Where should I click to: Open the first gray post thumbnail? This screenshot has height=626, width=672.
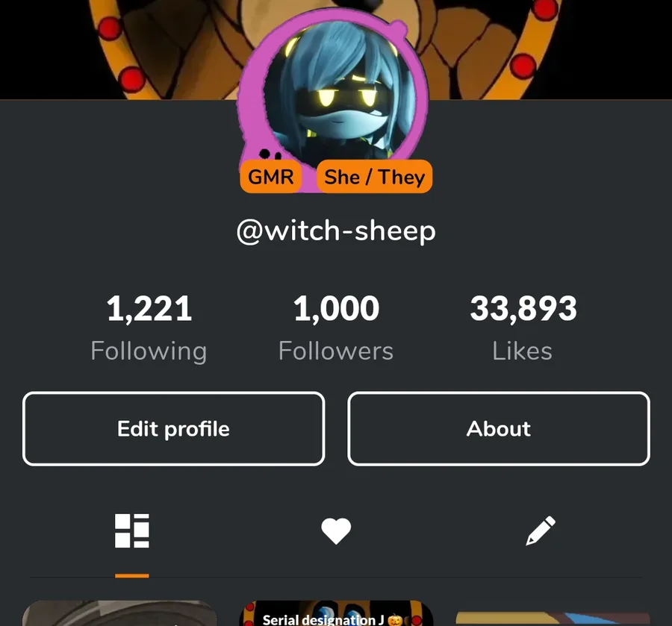pos(119,613)
